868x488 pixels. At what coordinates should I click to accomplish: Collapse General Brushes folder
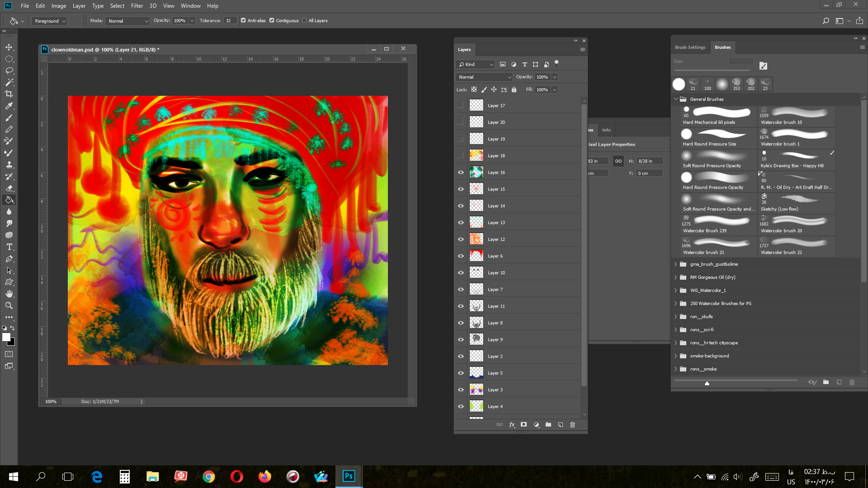tap(676, 99)
